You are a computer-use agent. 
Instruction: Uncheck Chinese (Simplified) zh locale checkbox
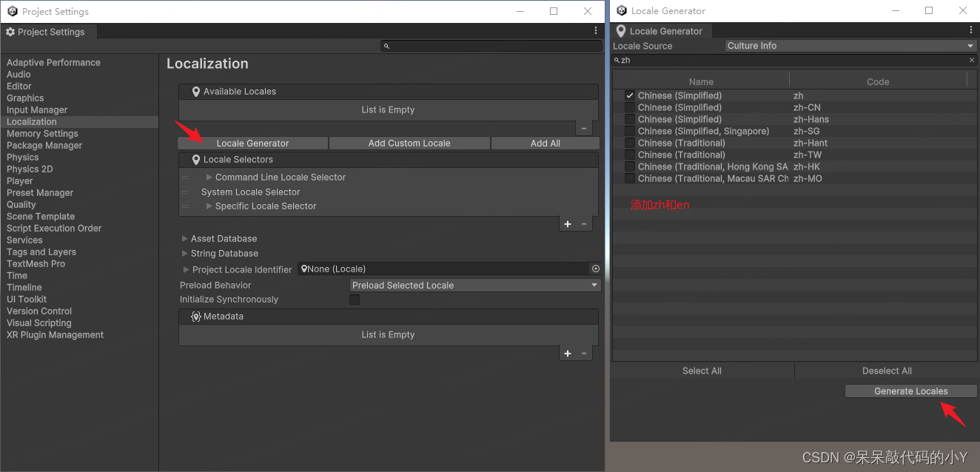coord(630,95)
